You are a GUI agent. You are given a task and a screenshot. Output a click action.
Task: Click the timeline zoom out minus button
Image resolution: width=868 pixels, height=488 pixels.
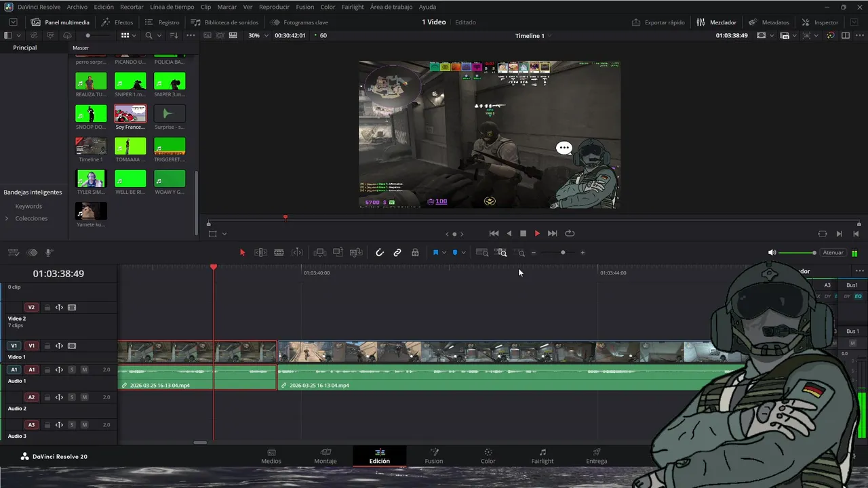[534, 253]
